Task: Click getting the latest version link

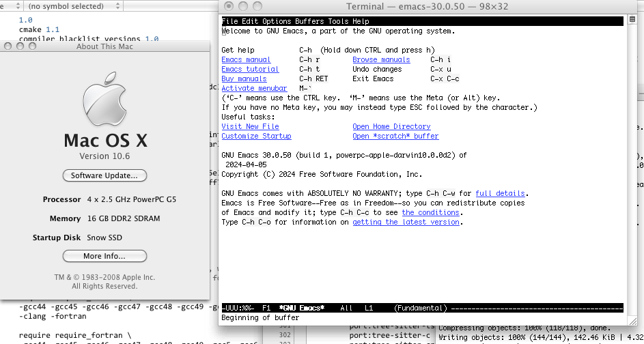Action: tap(406, 222)
